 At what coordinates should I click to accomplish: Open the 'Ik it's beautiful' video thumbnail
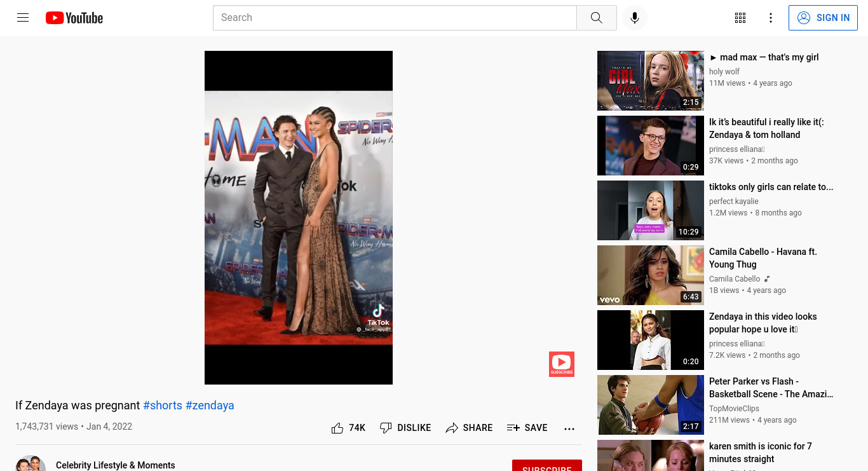[x=651, y=146]
